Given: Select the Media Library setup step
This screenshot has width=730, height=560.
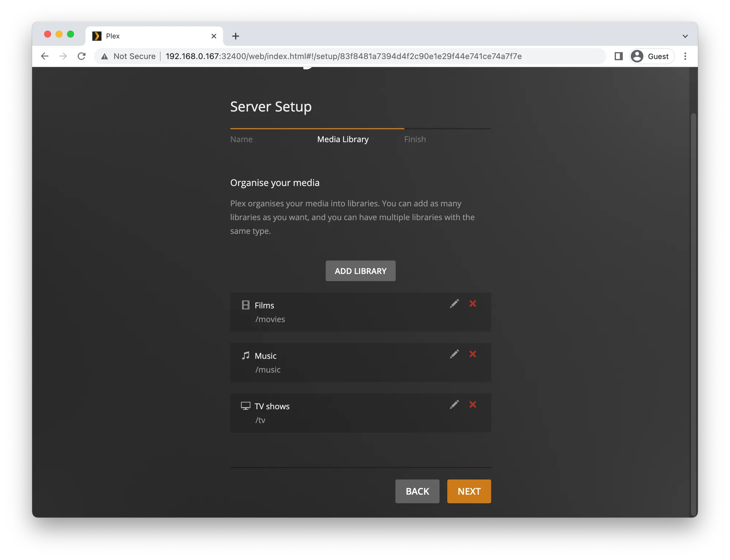Looking at the screenshot, I should click(343, 139).
